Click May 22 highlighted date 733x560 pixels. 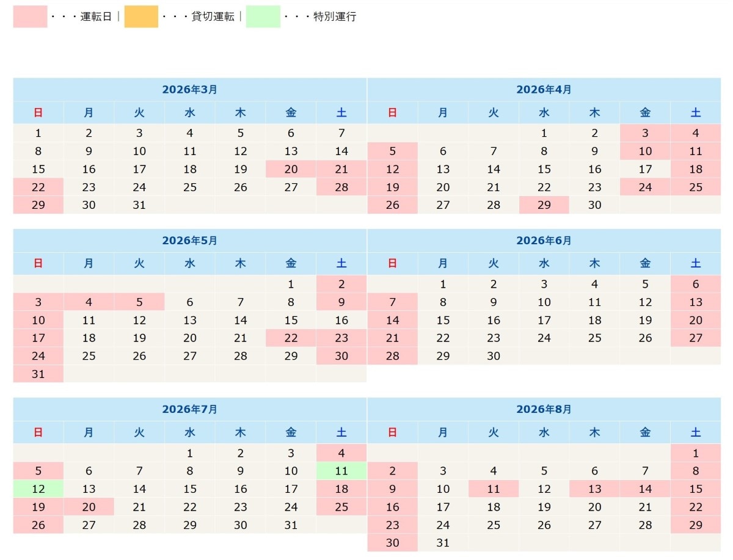tap(291, 338)
